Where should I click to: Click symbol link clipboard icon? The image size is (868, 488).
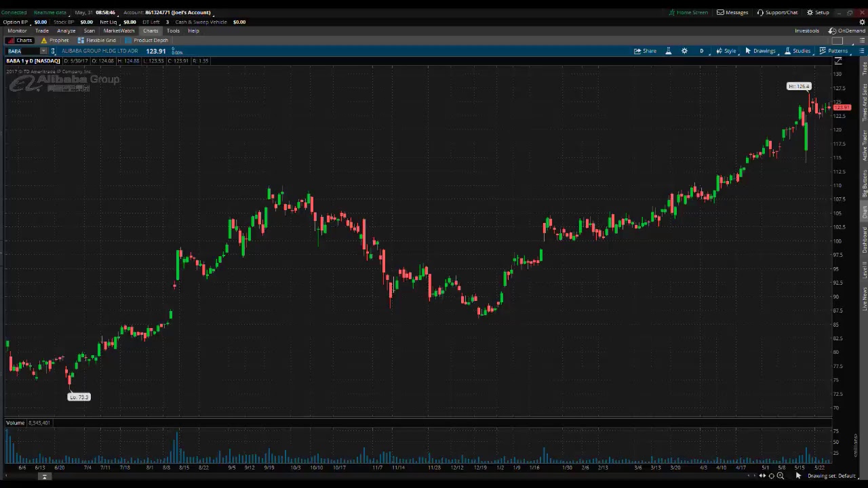tap(53, 51)
